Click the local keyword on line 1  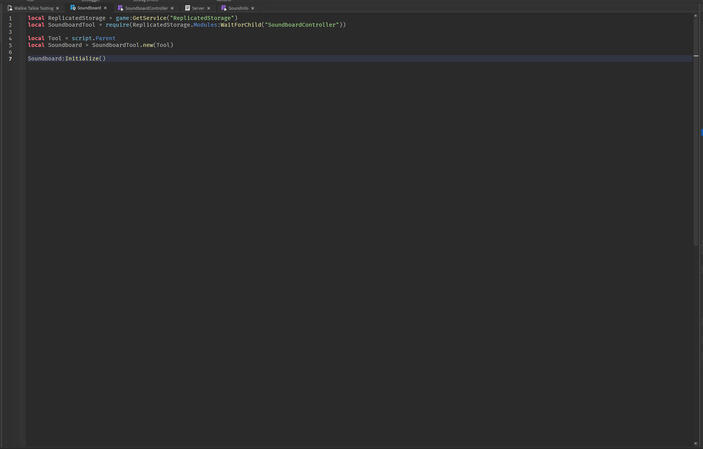pos(36,18)
